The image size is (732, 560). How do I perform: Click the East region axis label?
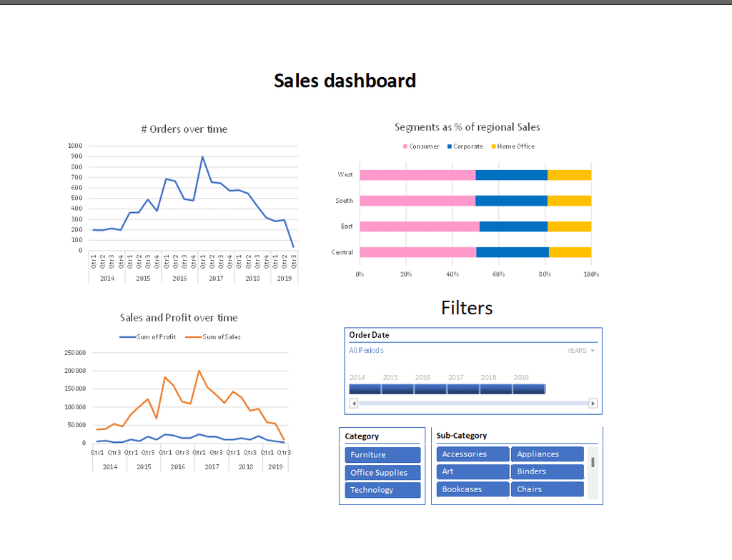pyautogui.click(x=347, y=226)
